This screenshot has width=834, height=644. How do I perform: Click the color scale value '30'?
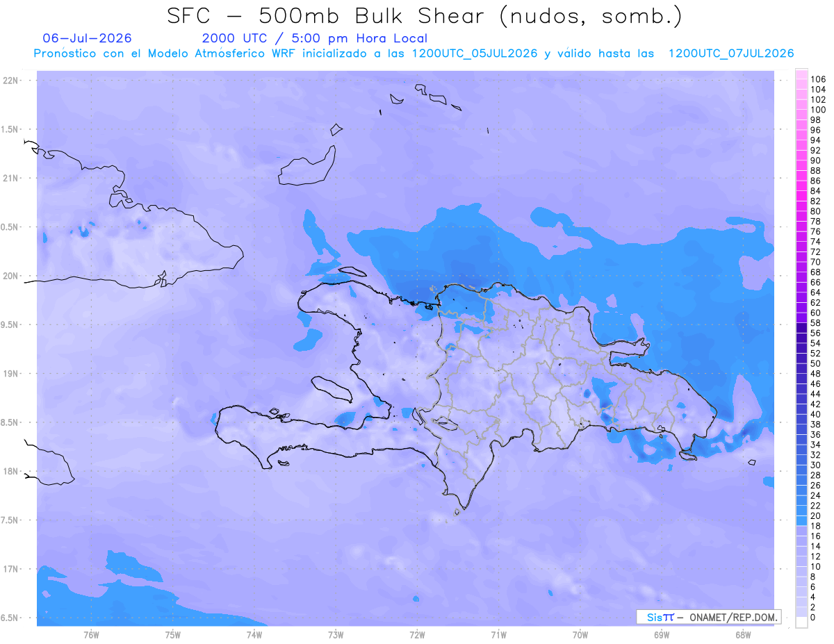tap(816, 465)
